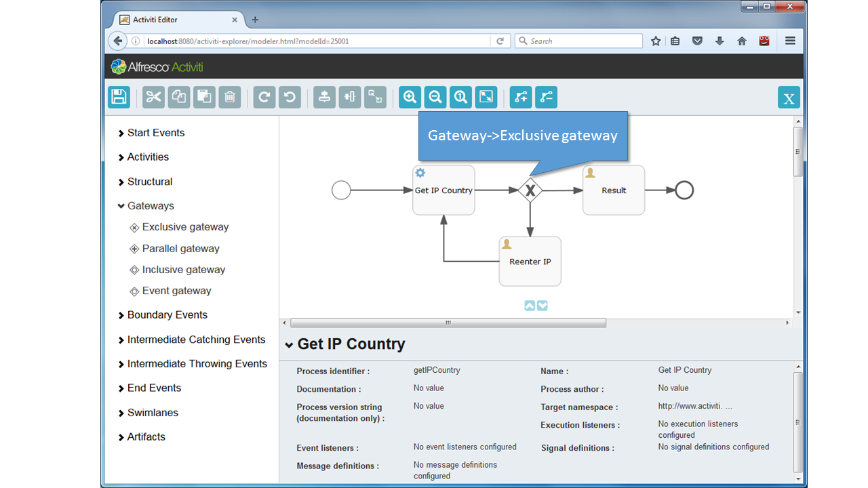Select the end event circle on the canvas

click(684, 190)
